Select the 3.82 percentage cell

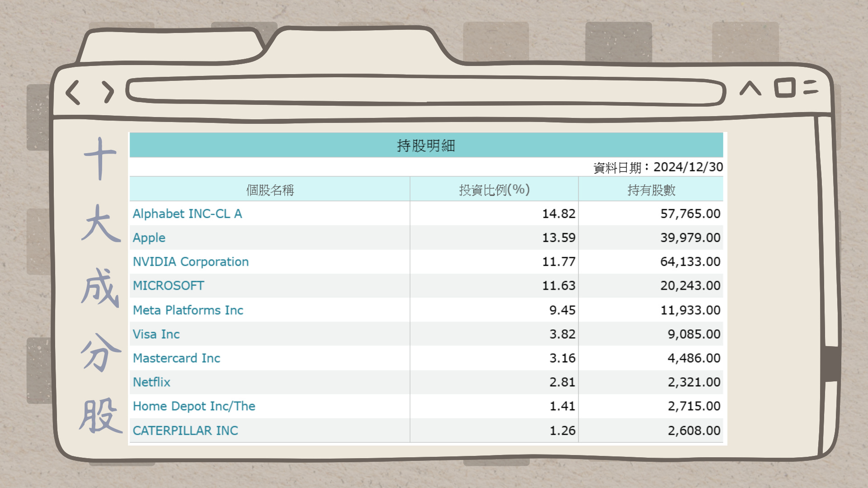[x=494, y=334]
